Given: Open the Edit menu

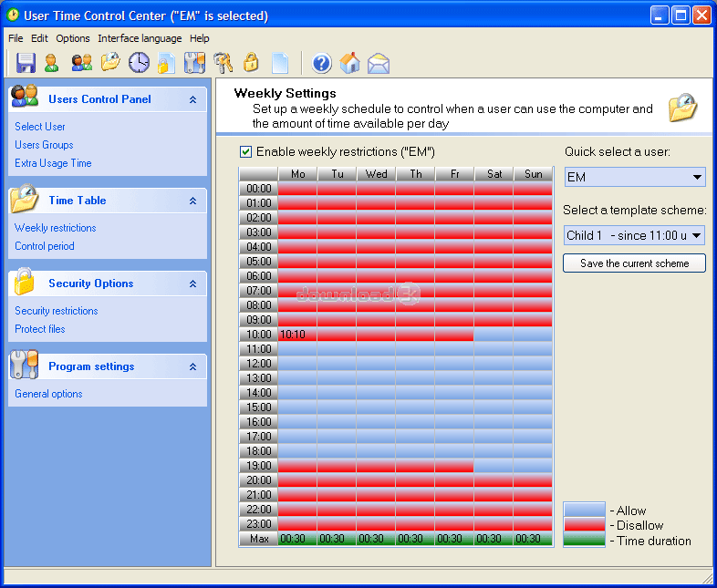Looking at the screenshot, I should point(39,38).
